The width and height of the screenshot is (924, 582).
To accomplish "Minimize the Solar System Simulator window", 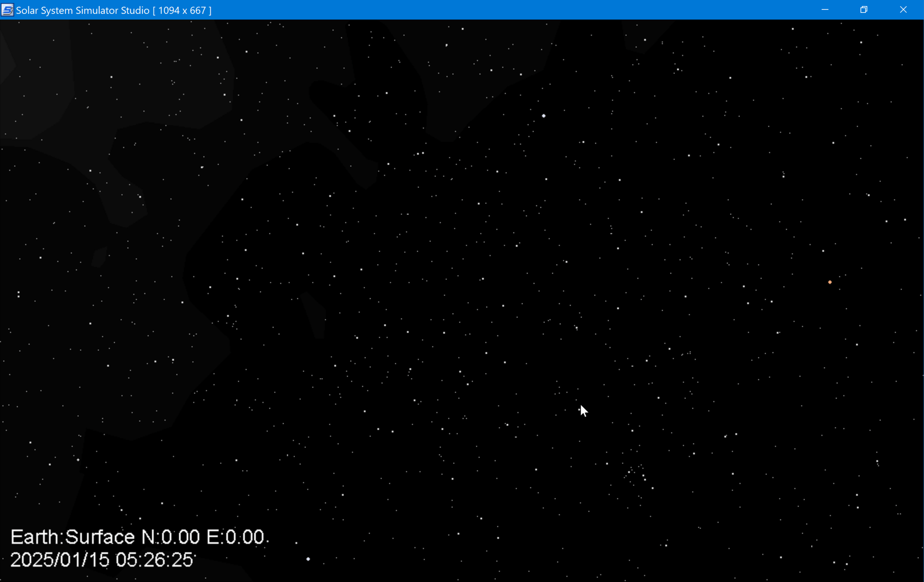I will click(825, 10).
